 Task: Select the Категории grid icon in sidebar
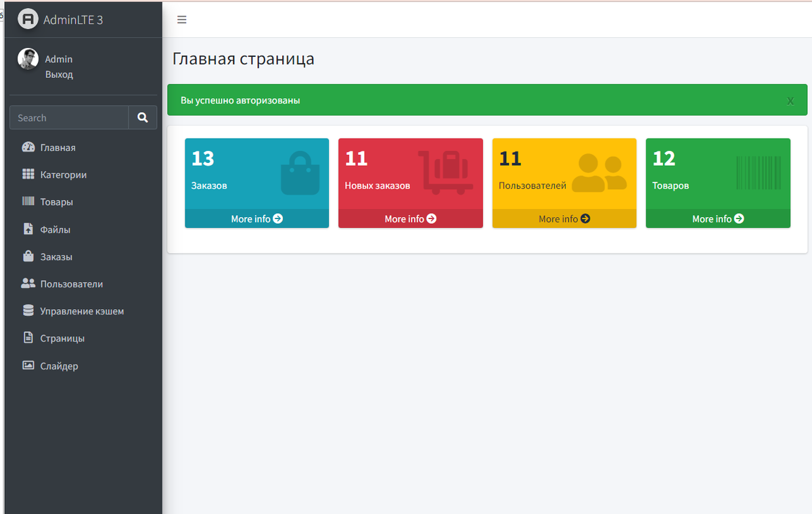(x=27, y=174)
